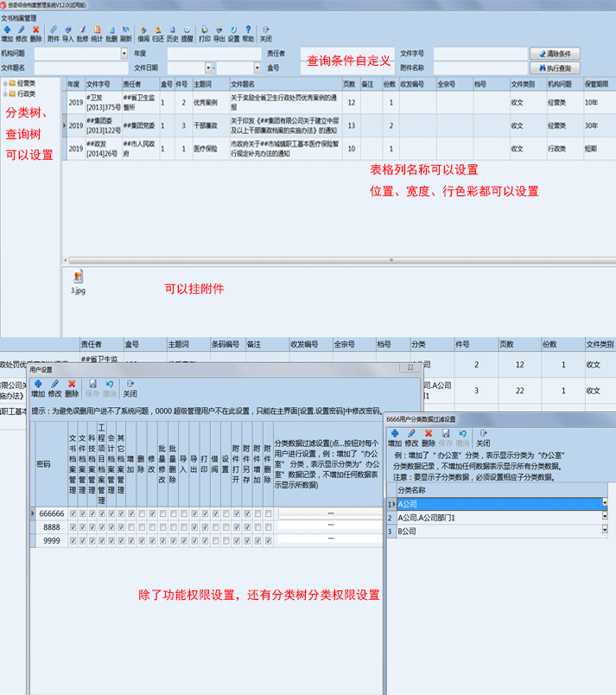Click the red 删除 (delete) icon in main toolbar
The width and height of the screenshot is (616, 695).
36,29
